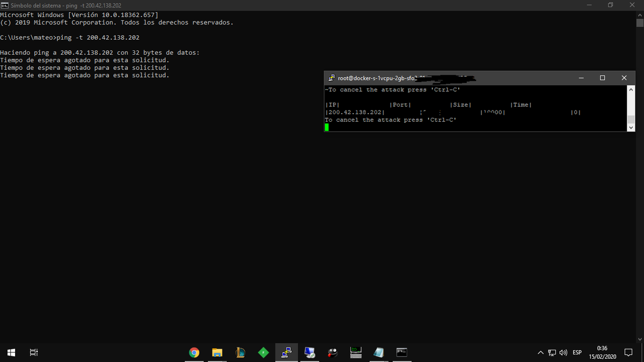Click the Size column header in PuTTY
The image size is (644, 362).
point(460,105)
